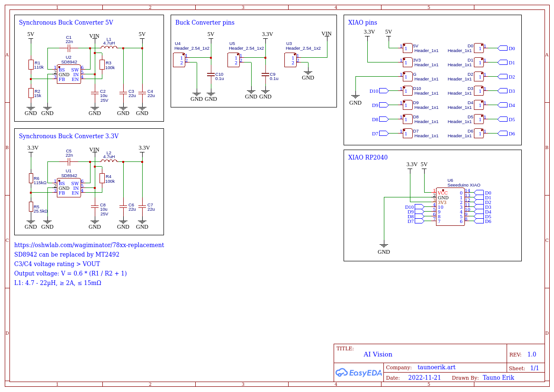Click the "XIAO RP2040" section label
Screen dimensions: 554x392
[x=368, y=158]
